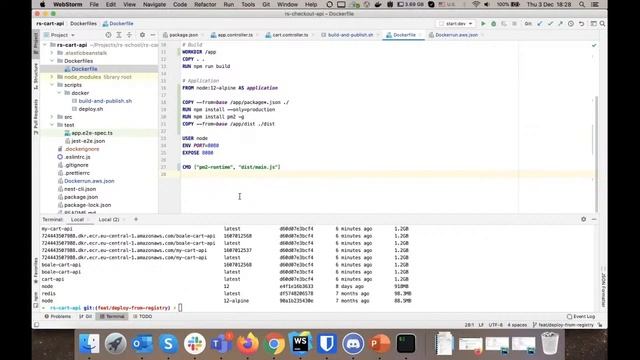Screen dimensions: 640x360
Task: Open terminal settings gear icon
Action: tap(584, 219)
